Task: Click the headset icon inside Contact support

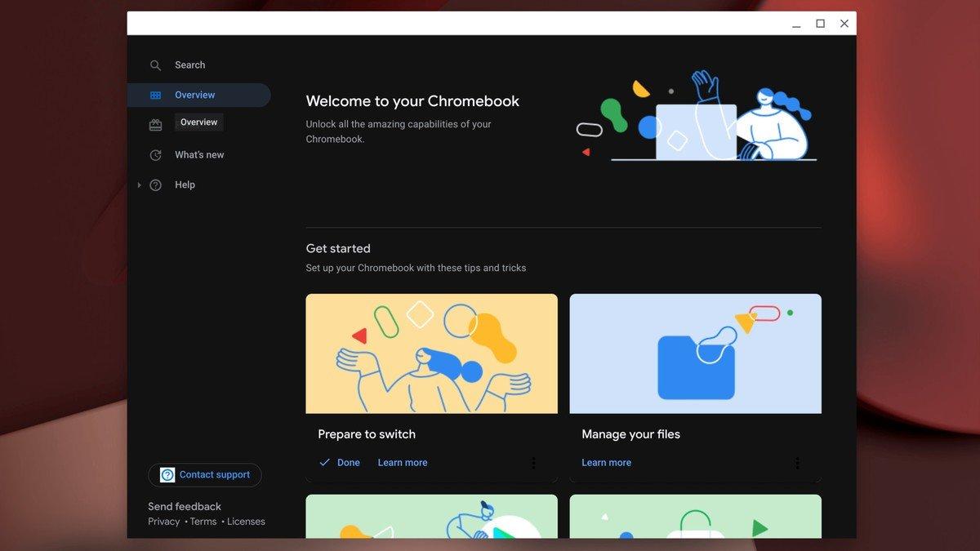Action: 167,474
